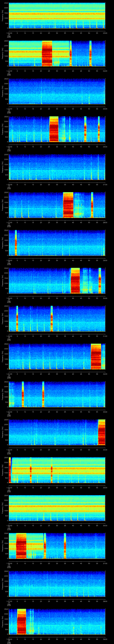The width and height of the screenshot is (114, 644).
Task: Click the 1:28:00 start time label
Action: (9, 260)
